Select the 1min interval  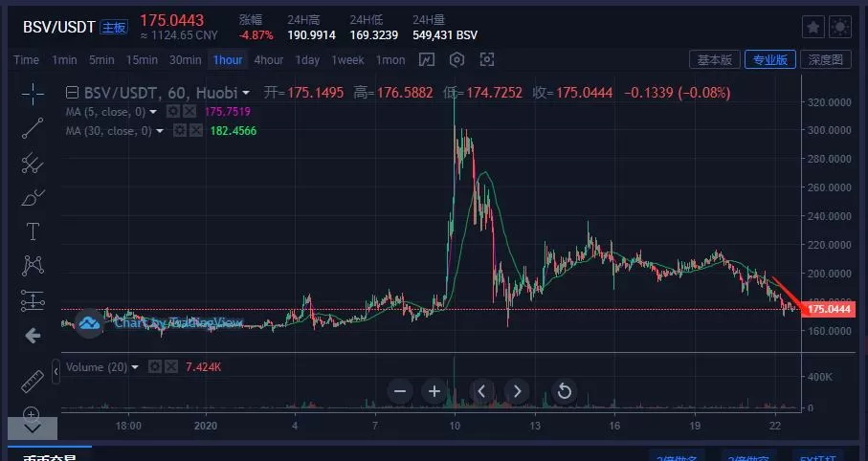[64, 59]
